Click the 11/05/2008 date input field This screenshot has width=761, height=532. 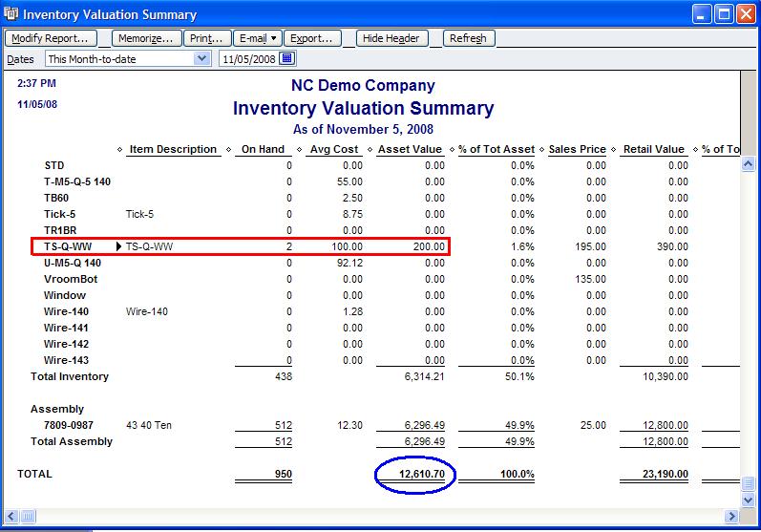[248, 59]
